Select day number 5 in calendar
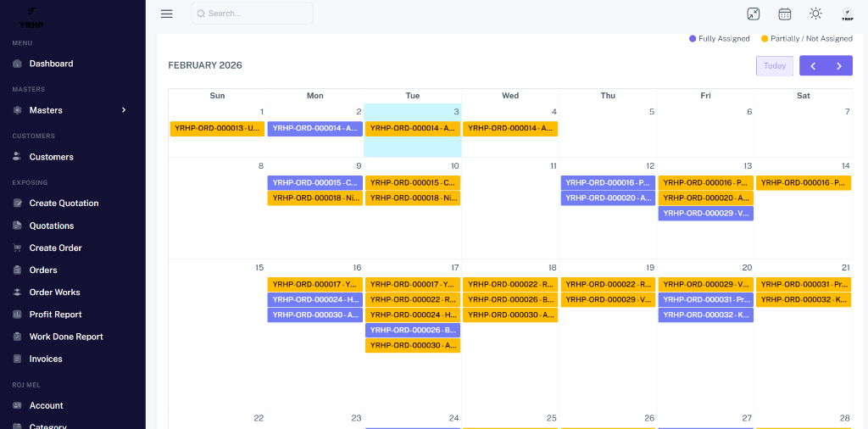 [652, 112]
